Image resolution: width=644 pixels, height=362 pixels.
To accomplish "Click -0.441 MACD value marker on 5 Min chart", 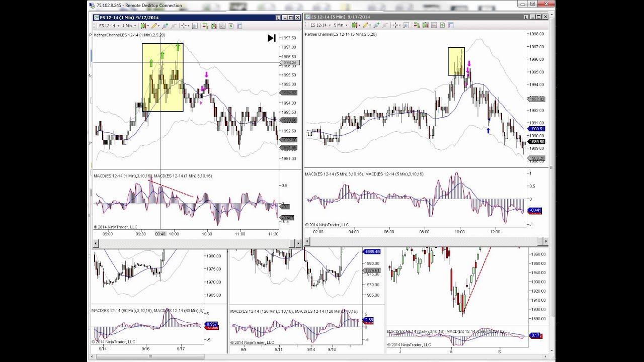I will pyautogui.click(x=535, y=210).
